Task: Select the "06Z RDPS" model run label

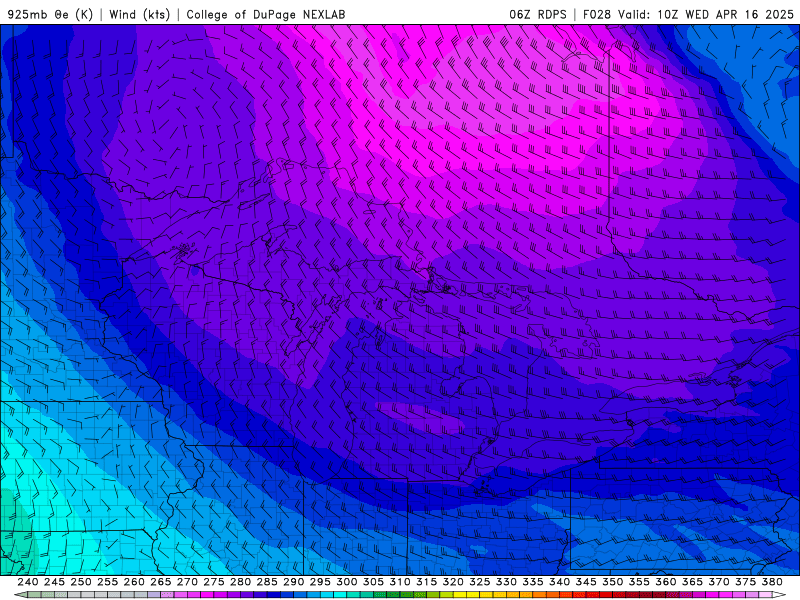Action: tap(538, 14)
